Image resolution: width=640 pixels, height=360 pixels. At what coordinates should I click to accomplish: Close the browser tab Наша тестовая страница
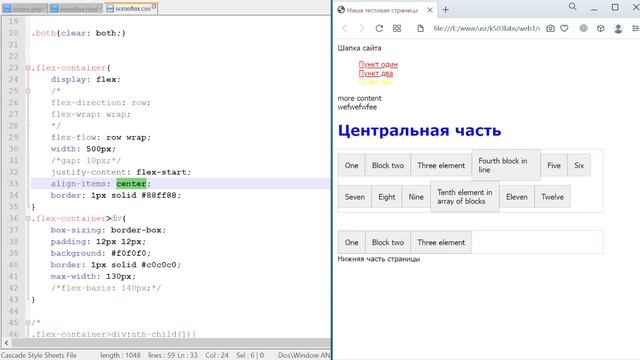point(430,10)
